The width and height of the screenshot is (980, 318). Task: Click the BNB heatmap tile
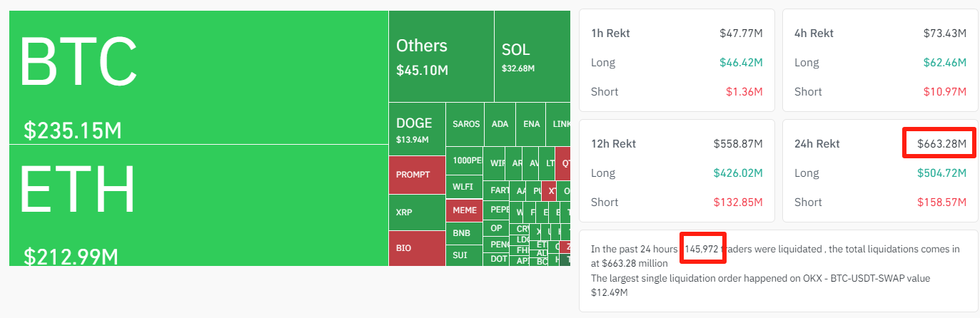tap(462, 233)
